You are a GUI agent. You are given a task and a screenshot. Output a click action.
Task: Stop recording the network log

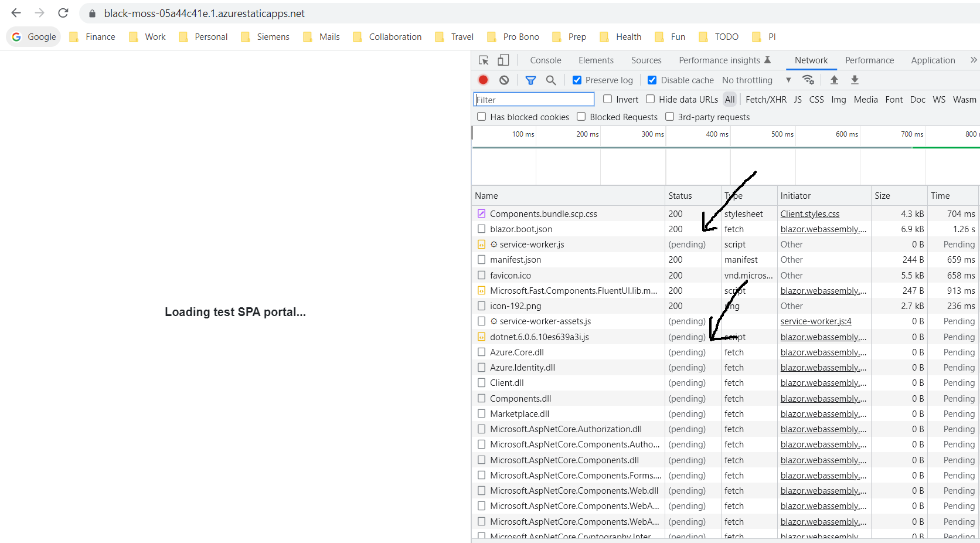tap(483, 80)
